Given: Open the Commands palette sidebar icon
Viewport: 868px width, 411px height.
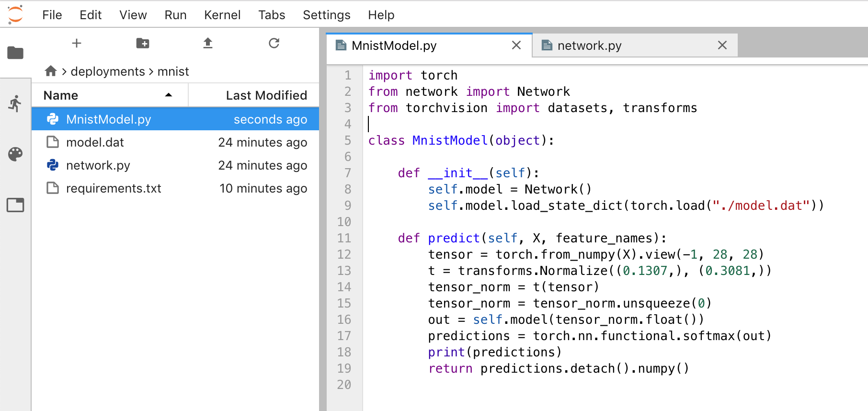Looking at the screenshot, I should click(x=15, y=154).
